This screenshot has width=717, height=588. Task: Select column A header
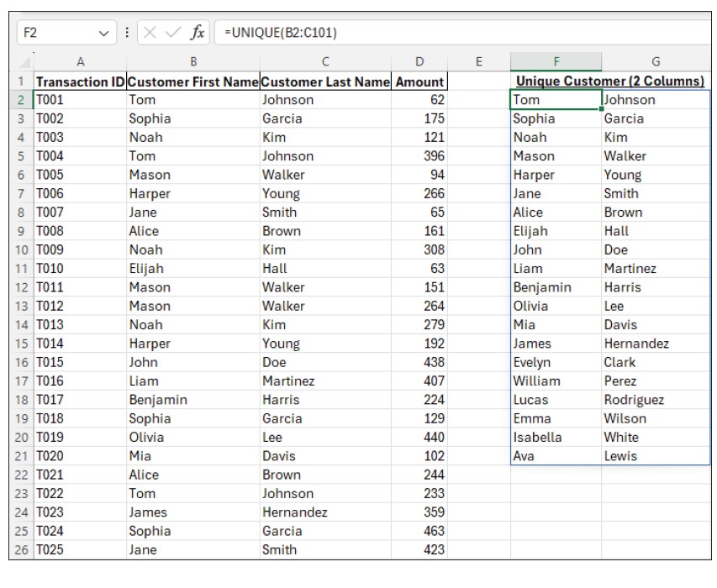pyautogui.click(x=81, y=61)
